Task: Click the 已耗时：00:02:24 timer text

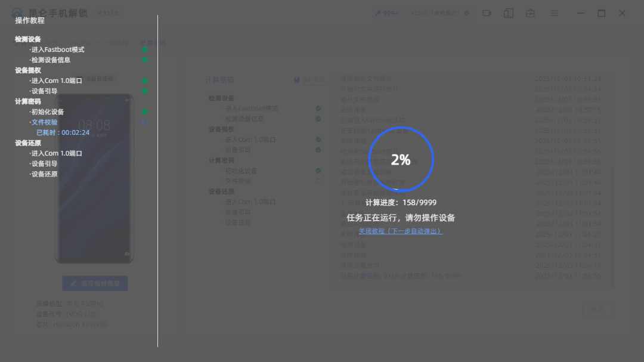Action: 63,132
